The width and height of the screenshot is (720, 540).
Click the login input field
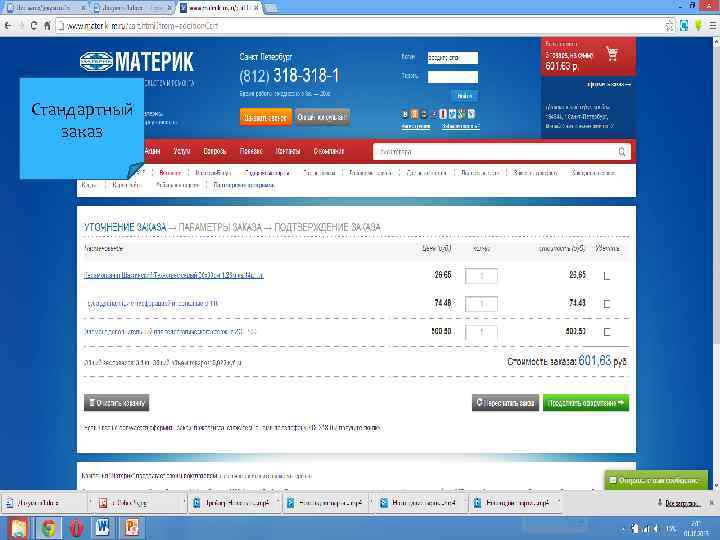[453, 58]
